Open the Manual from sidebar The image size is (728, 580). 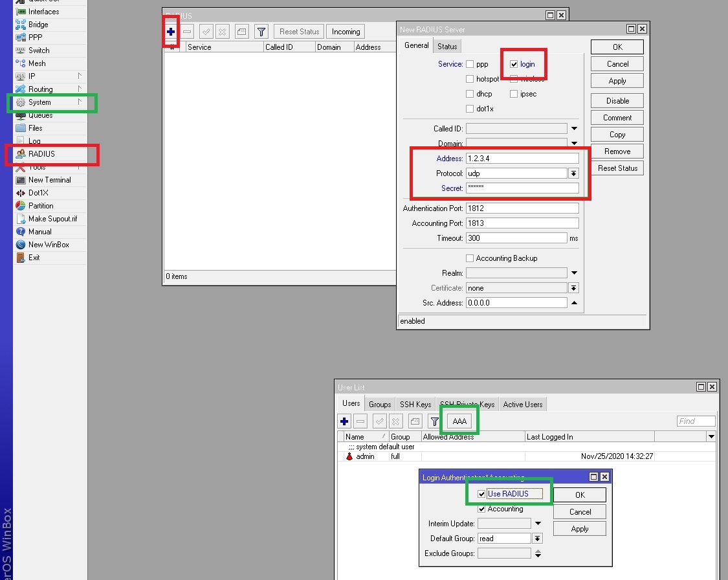coord(50,232)
